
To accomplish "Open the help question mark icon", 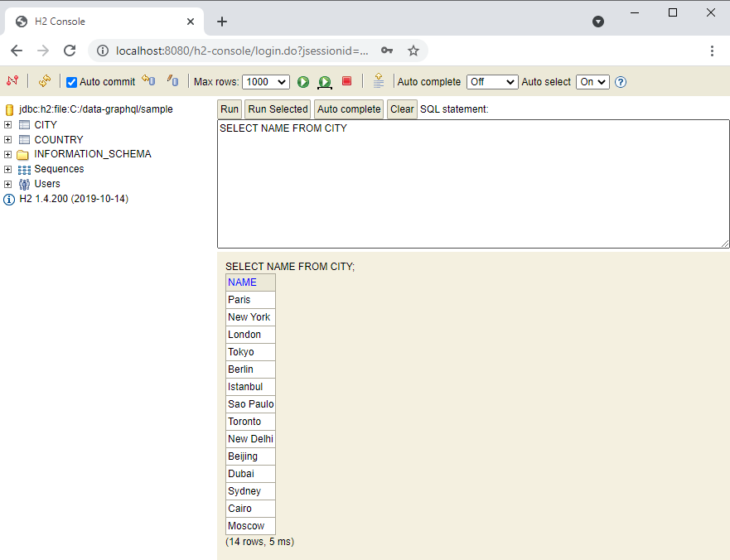I will point(621,81).
